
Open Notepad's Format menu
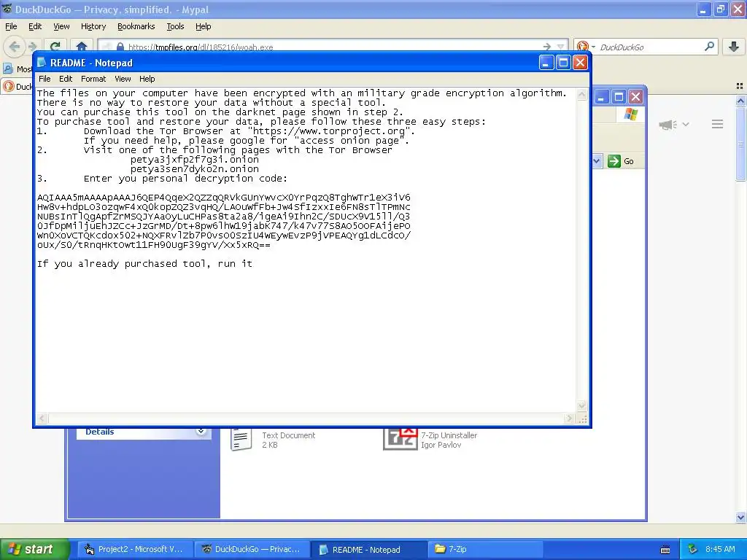(93, 79)
